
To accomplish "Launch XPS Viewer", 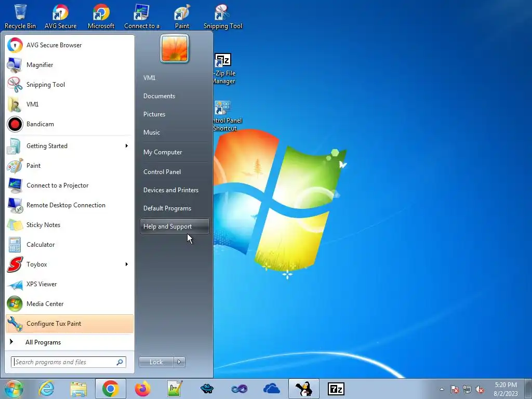I will click(x=70, y=284).
